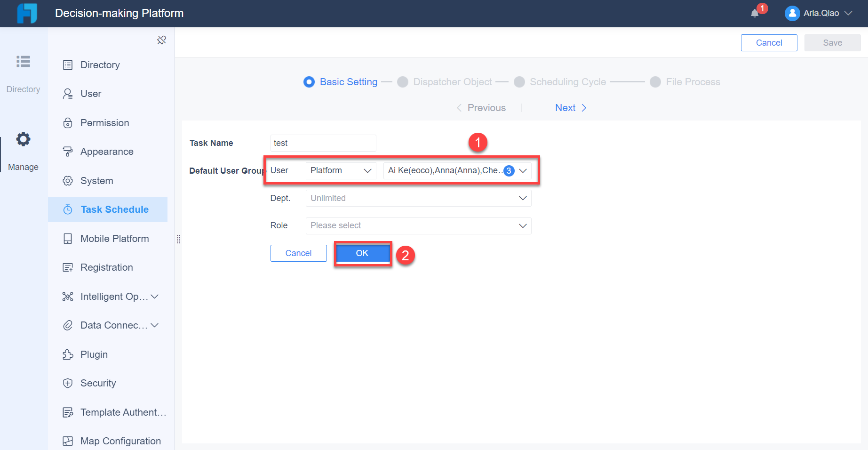
Task: Open Map Configuration icon
Action: 68,441
